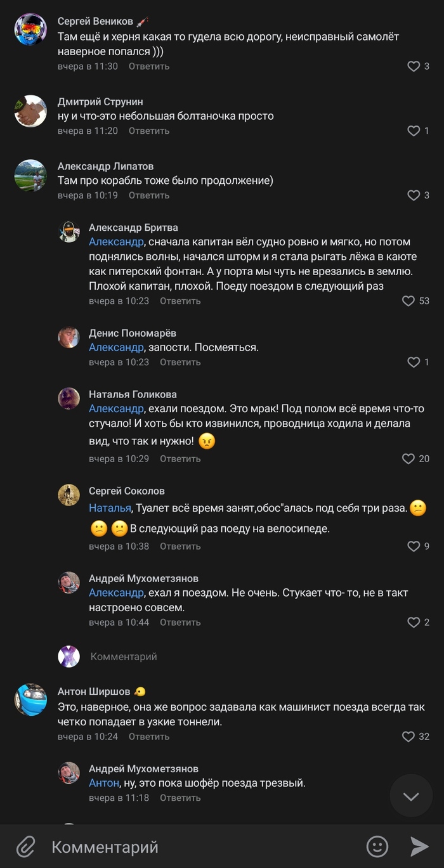The height and width of the screenshot is (868, 444).
Task: Tap the scroll-down chevron button
Action: [411, 796]
